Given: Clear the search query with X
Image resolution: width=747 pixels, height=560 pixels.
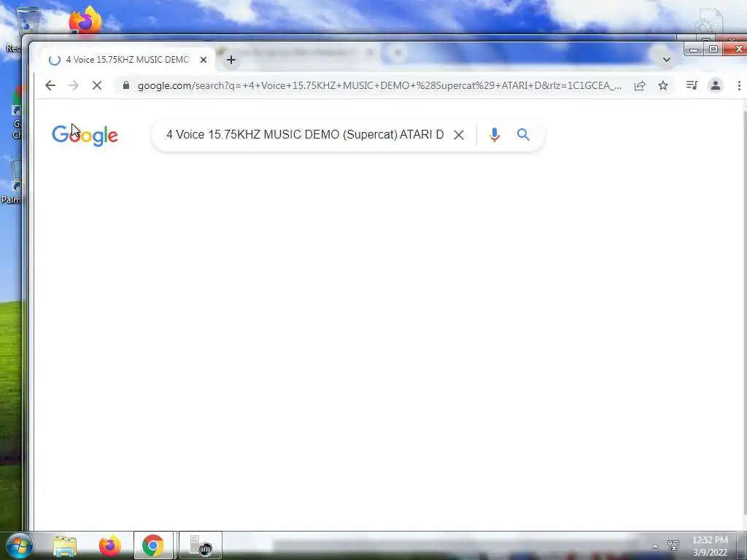Looking at the screenshot, I should pyautogui.click(x=459, y=135).
